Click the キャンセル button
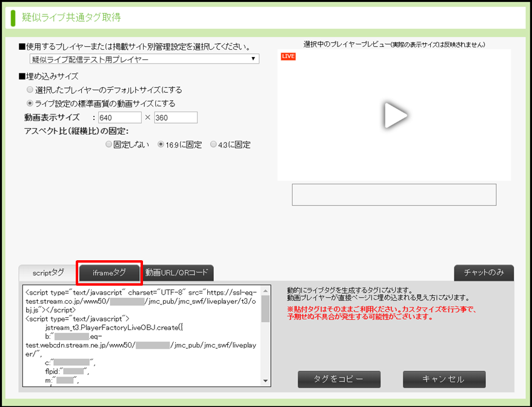 [444, 379]
